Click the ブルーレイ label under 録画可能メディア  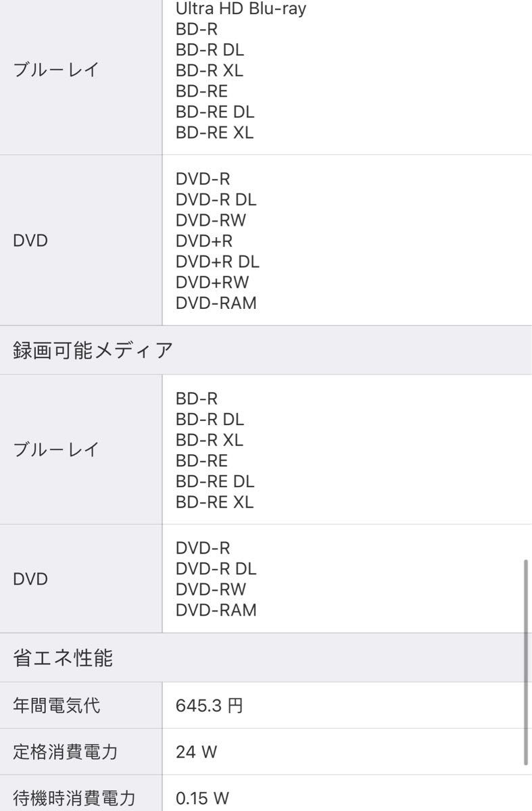click(57, 449)
